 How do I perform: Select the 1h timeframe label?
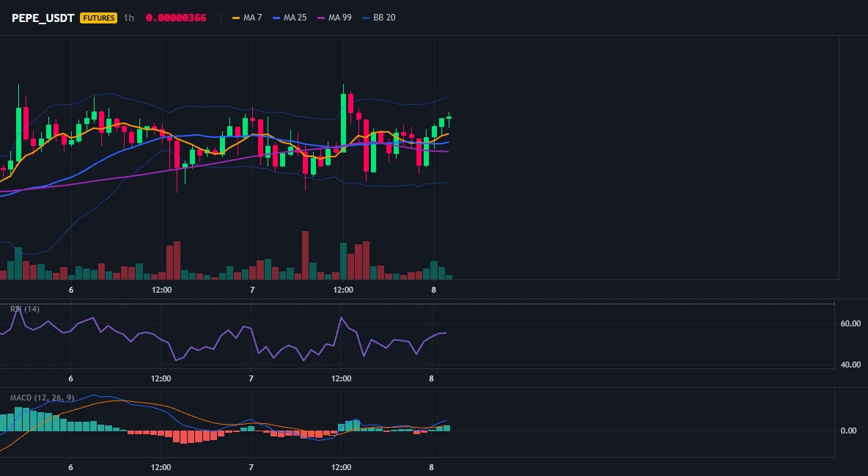click(x=128, y=18)
